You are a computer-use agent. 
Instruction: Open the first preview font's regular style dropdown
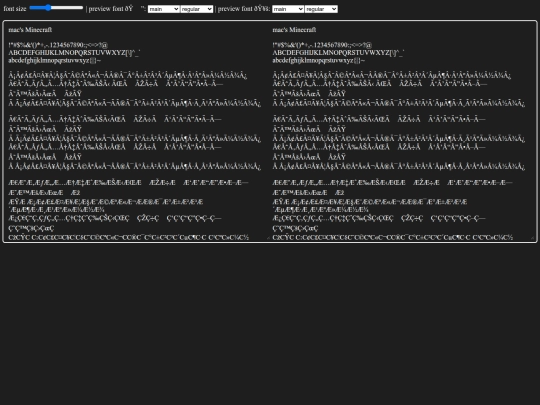(x=197, y=9)
